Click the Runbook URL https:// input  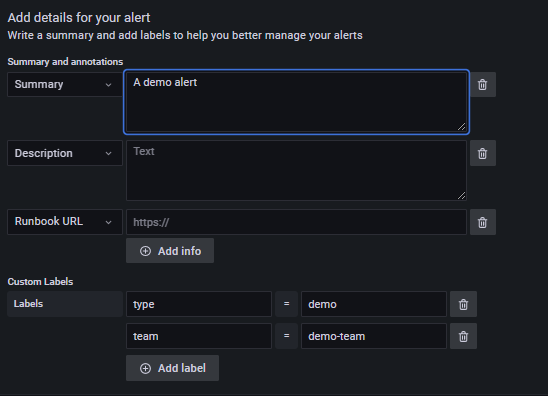[x=296, y=222]
